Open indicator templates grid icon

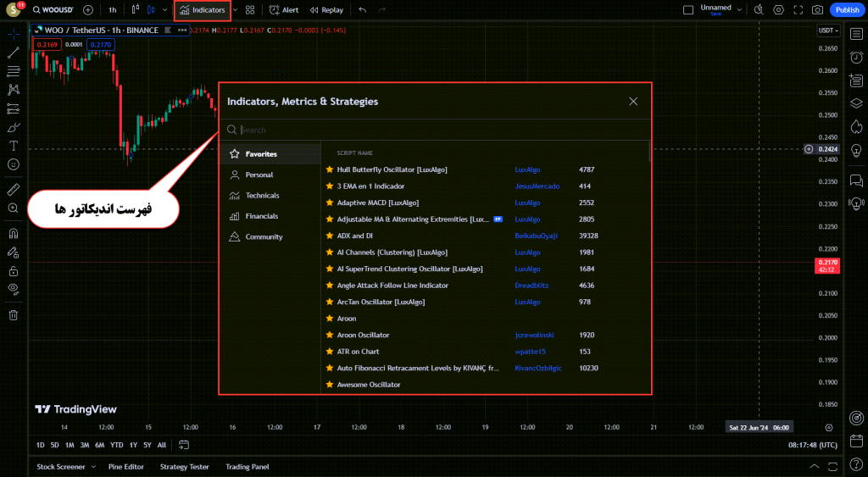[x=250, y=10]
